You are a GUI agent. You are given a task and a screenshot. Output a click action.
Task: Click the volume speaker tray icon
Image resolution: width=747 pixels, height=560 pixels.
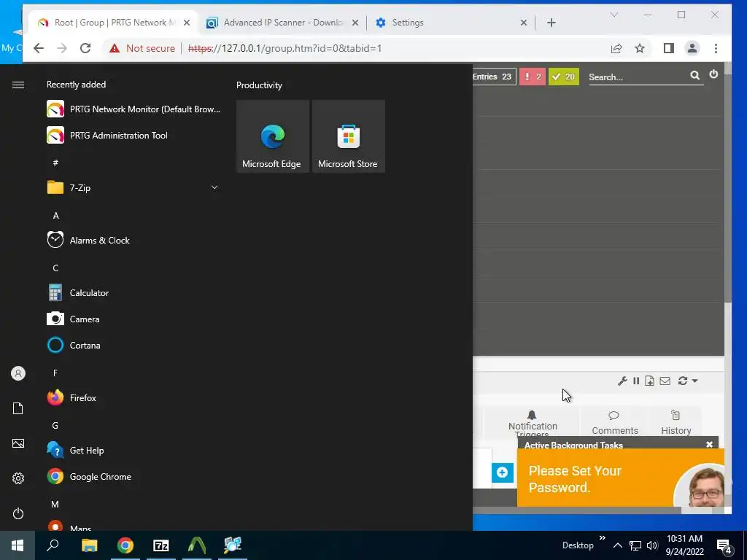coord(651,545)
